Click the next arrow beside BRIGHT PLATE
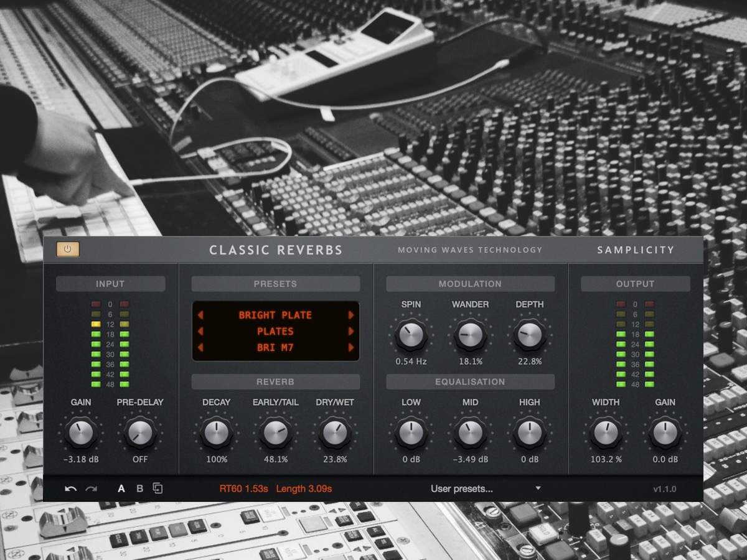Screen dimensions: 747x560 point(350,315)
